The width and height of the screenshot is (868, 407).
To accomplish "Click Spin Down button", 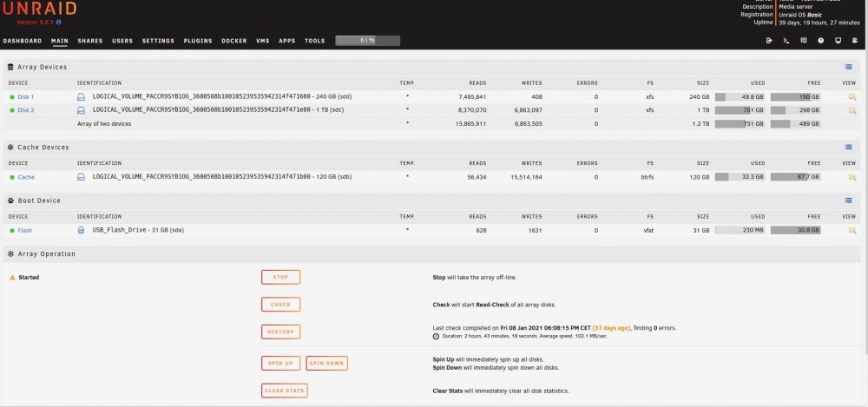I will [326, 364].
